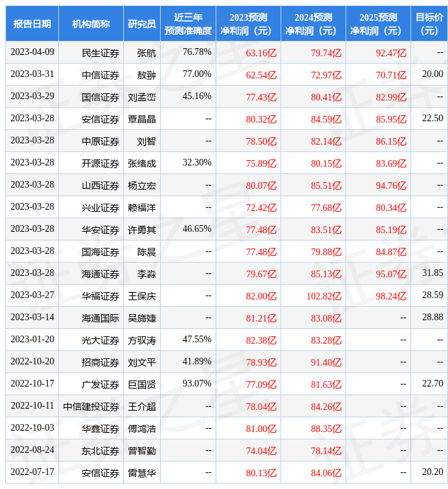Click the accuracy value 76.78%
This screenshot has width=448, height=489.
click(197, 52)
